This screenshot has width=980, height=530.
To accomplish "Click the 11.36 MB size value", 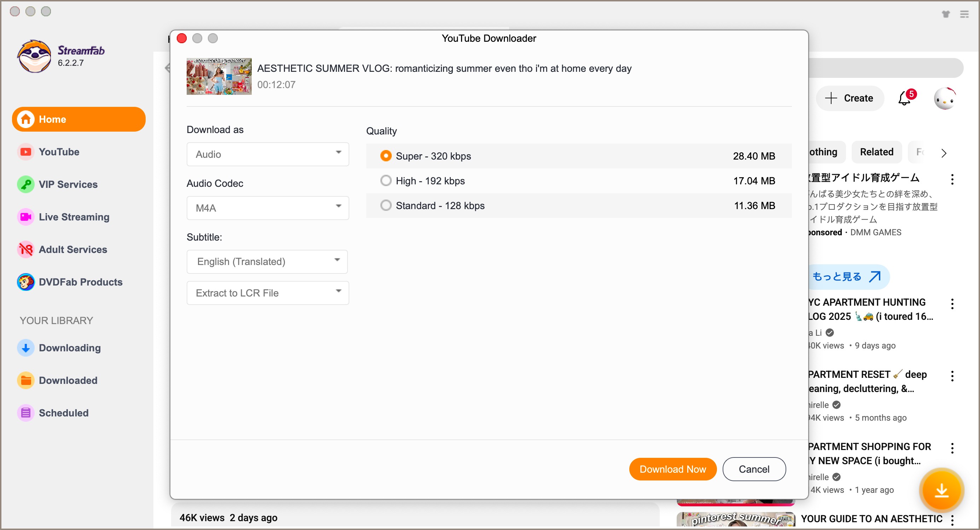I will 754,206.
